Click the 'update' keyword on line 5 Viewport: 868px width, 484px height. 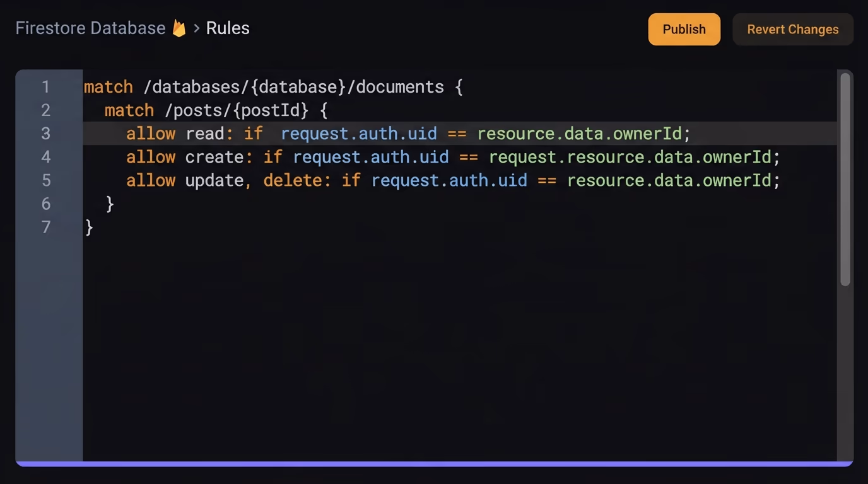(214, 180)
